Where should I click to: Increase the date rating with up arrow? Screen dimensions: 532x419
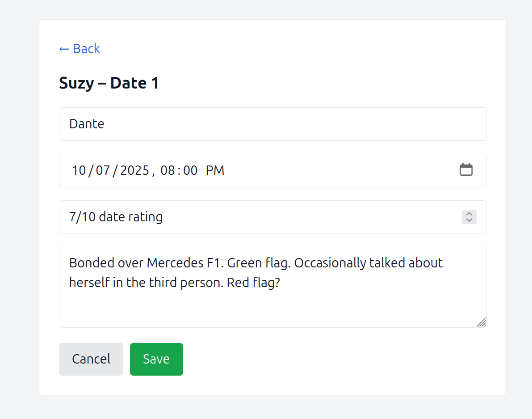coord(469,214)
